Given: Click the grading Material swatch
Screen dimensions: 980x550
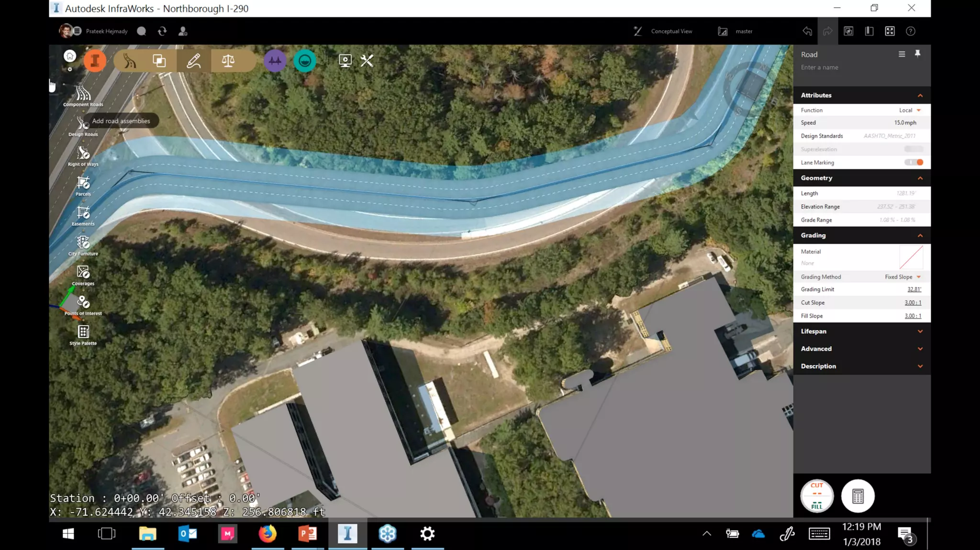Looking at the screenshot, I should tap(911, 257).
